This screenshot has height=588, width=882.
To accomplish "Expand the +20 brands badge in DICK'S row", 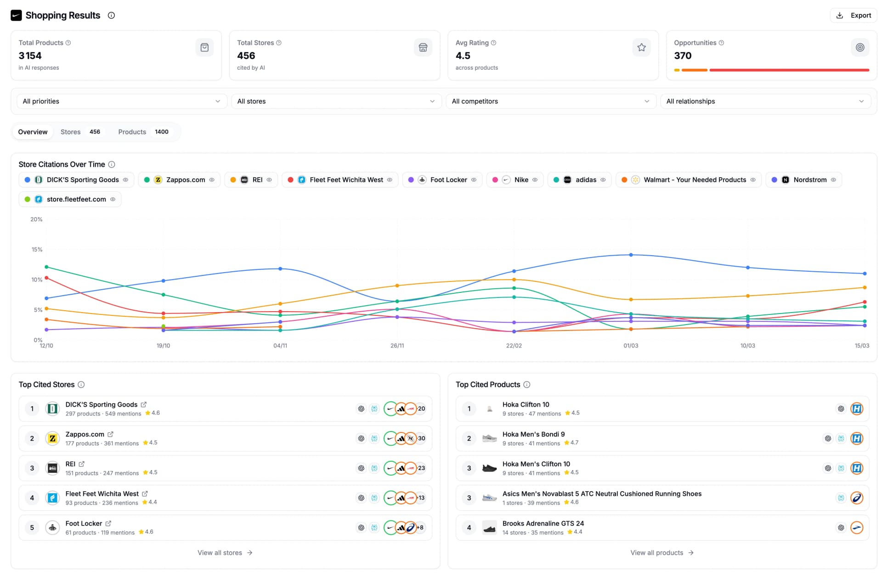I will tap(421, 409).
